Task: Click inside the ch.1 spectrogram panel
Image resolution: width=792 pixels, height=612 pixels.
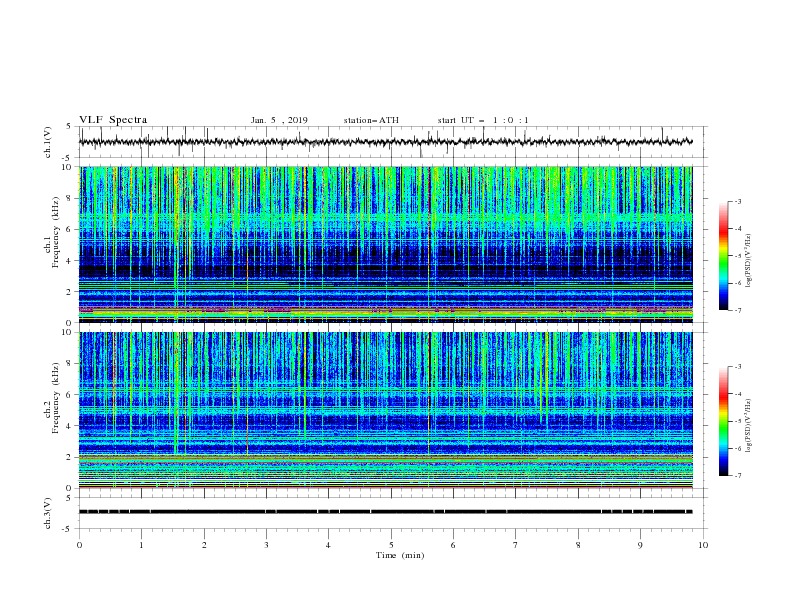Action: 385,244
